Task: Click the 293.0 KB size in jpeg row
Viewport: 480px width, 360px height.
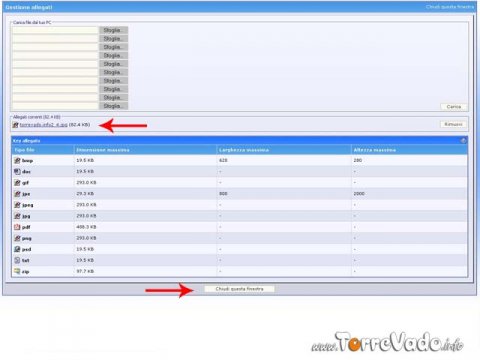Action: click(86, 205)
